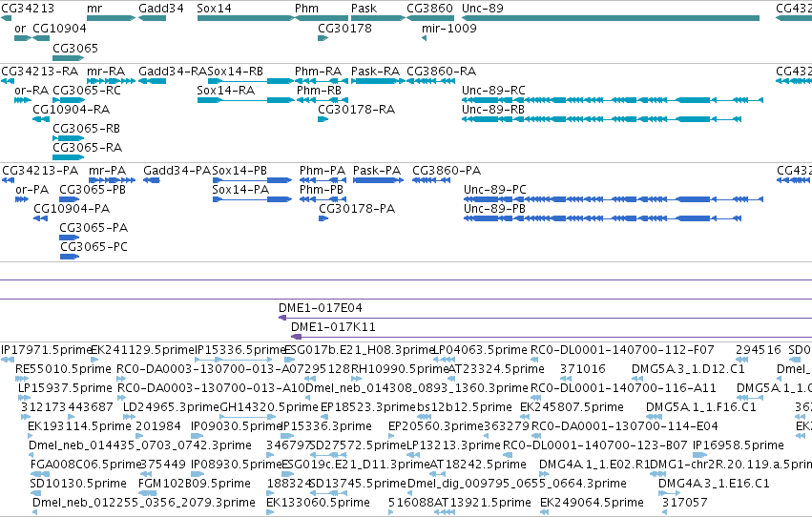Click the Sox14-PB protein label

pyautogui.click(x=239, y=170)
